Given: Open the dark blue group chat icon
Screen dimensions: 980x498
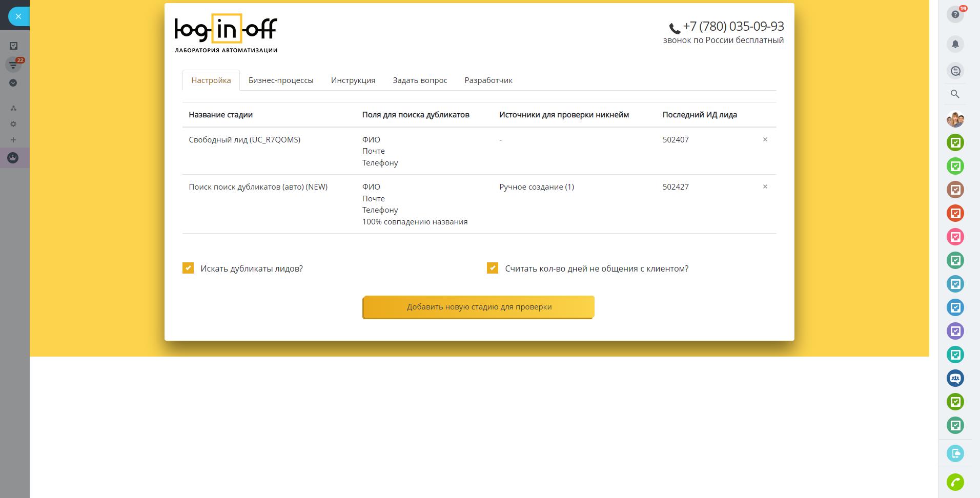Looking at the screenshot, I should 955,378.
